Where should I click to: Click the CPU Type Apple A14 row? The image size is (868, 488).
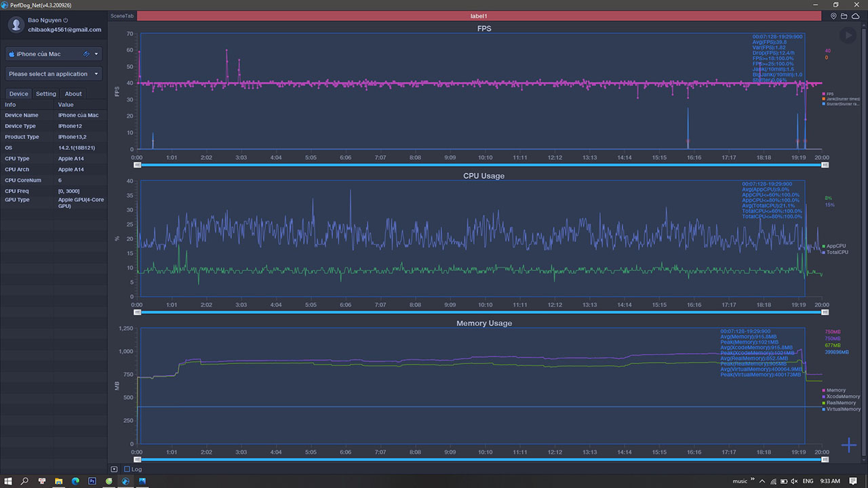54,159
